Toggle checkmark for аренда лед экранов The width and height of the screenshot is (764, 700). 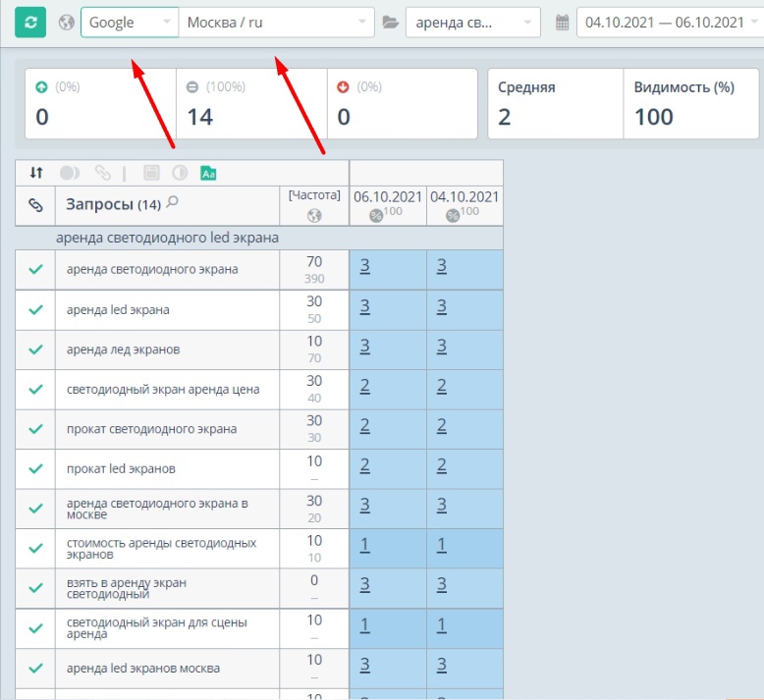[35, 350]
